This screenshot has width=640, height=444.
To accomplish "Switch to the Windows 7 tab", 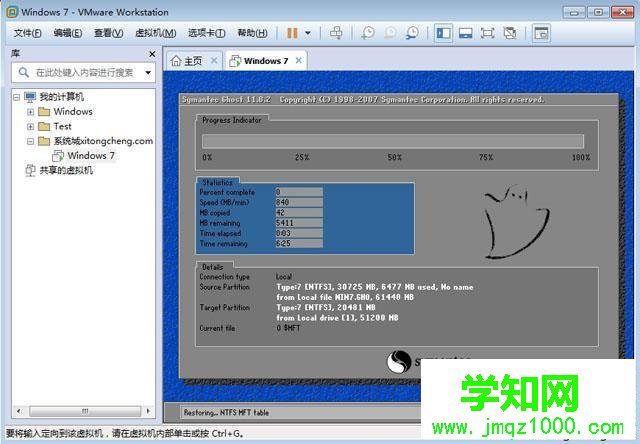I will pos(266,61).
